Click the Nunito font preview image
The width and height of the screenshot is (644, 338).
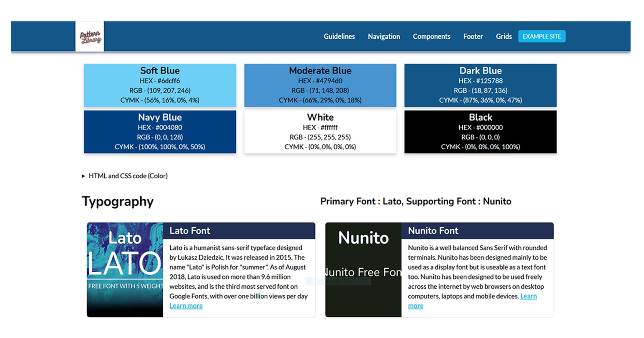click(x=363, y=270)
